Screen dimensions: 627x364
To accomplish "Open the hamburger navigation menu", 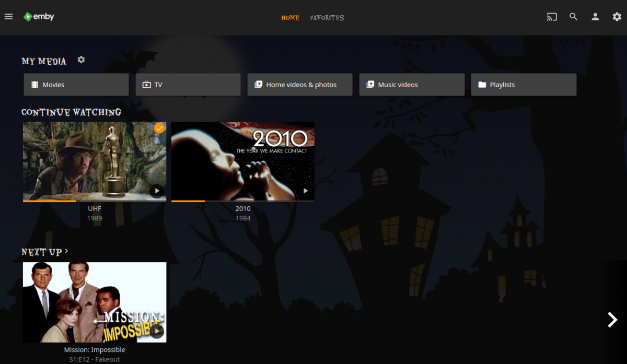I will pos(8,17).
